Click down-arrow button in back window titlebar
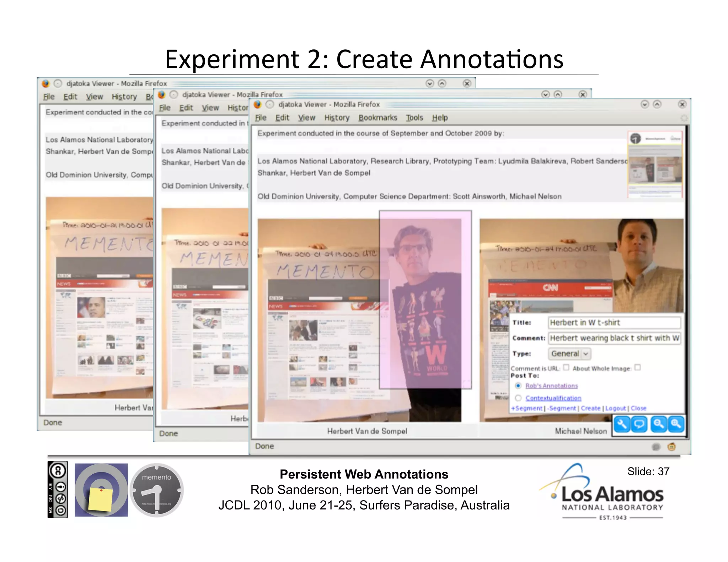The height and width of the screenshot is (562, 728). (x=430, y=83)
